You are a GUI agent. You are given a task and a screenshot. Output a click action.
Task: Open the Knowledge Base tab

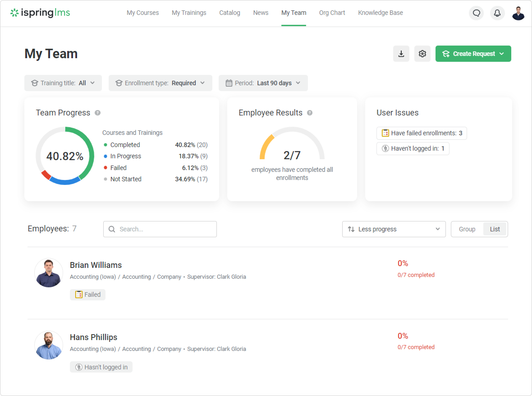pos(380,13)
